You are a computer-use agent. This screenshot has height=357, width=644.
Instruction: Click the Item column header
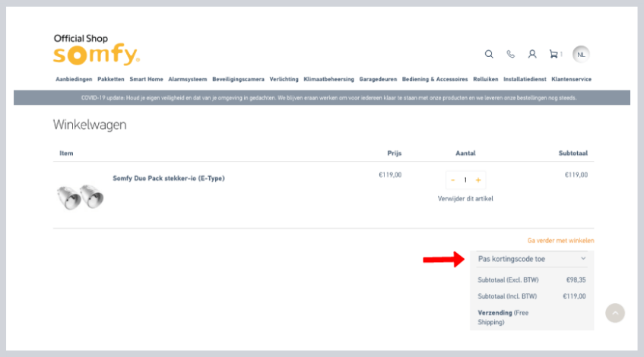point(66,153)
